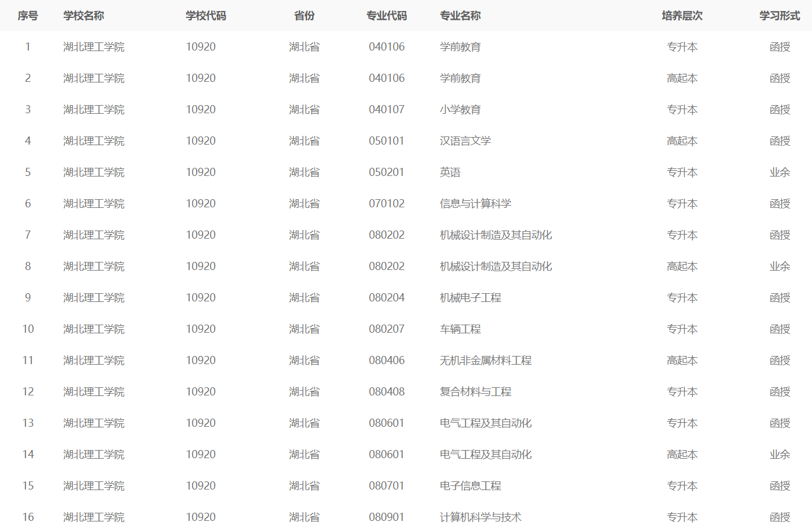Click 高起本 in the 无机非金属材料工程 row
Viewport: 812px width, 529px height.
click(x=682, y=361)
